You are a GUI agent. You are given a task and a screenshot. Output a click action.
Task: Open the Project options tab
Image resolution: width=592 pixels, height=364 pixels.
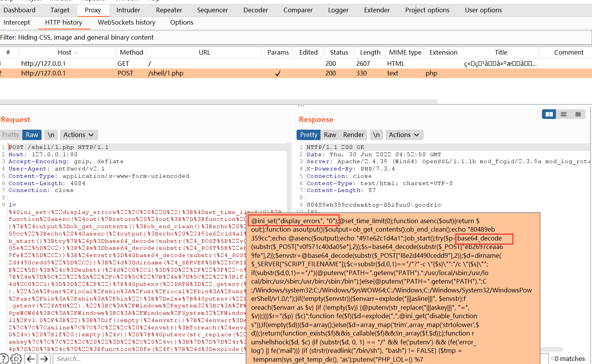tap(427, 10)
